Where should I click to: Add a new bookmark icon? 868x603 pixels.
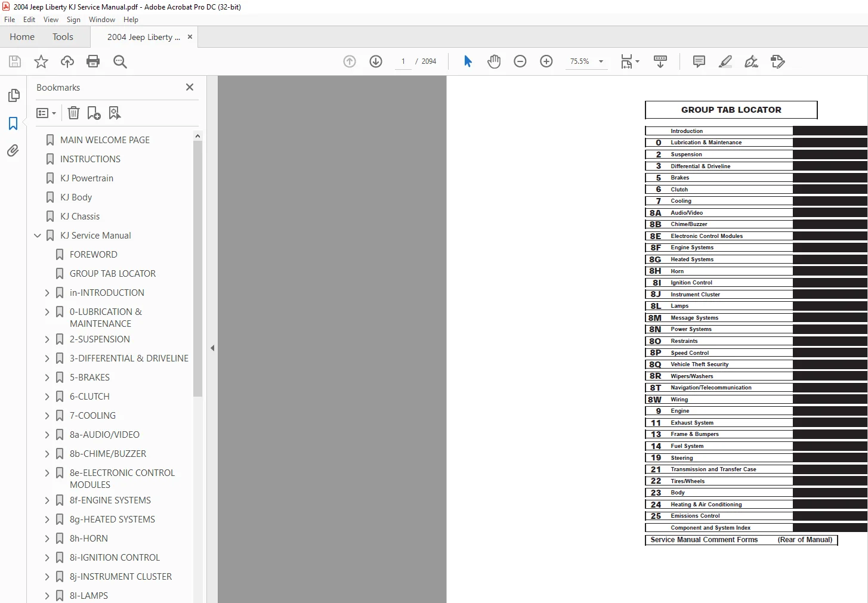[x=94, y=113]
